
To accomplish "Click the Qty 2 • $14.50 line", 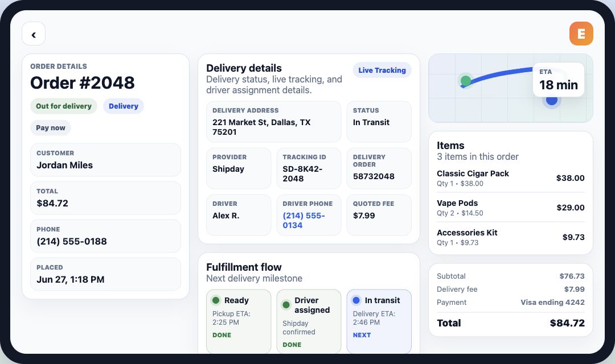I will pos(460,213).
